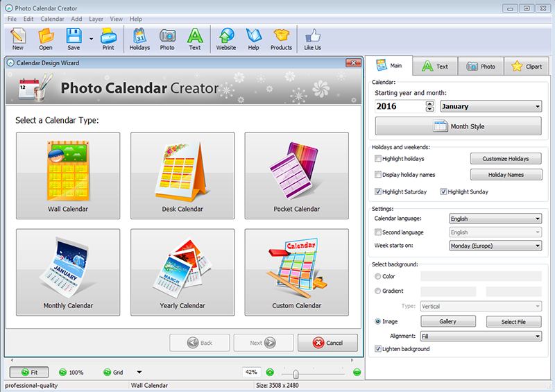
Task: Select the Image background radio button
Action: 377,321
